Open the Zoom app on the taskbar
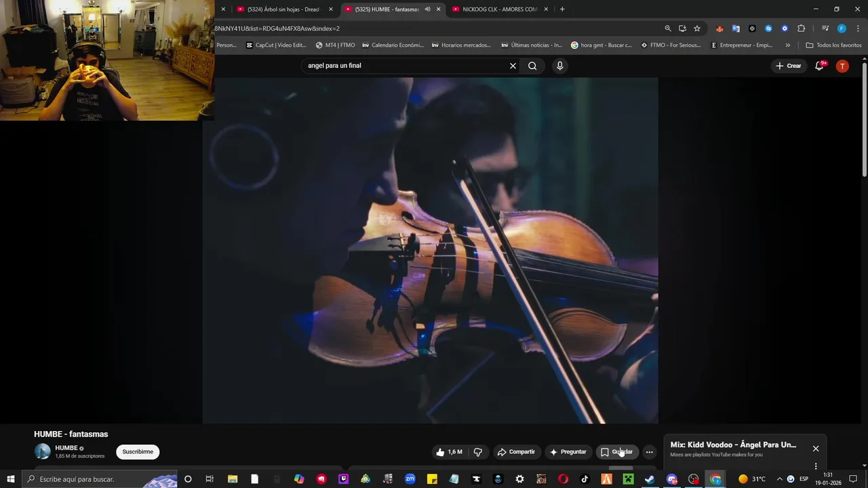 (x=410, y=479)
